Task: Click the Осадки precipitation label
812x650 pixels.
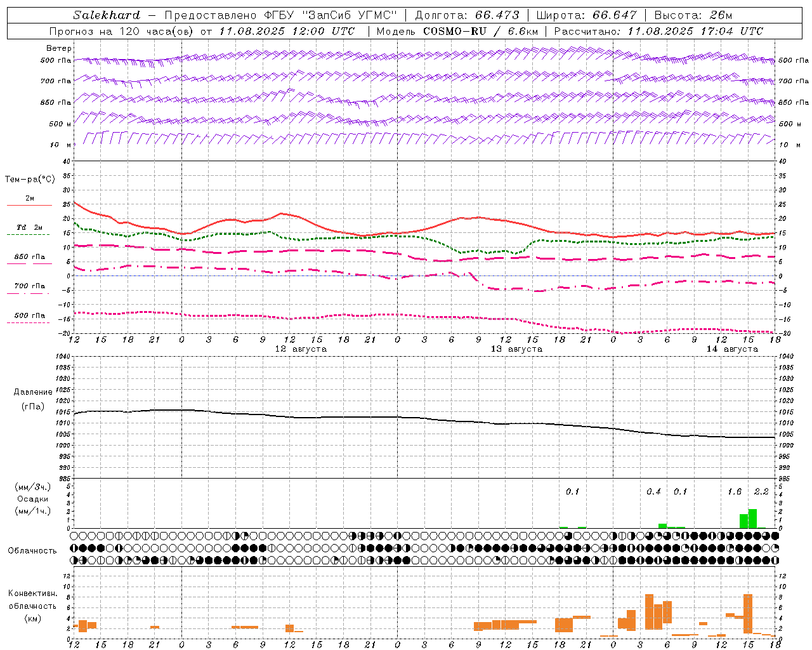Action: (x=33, y=499)
